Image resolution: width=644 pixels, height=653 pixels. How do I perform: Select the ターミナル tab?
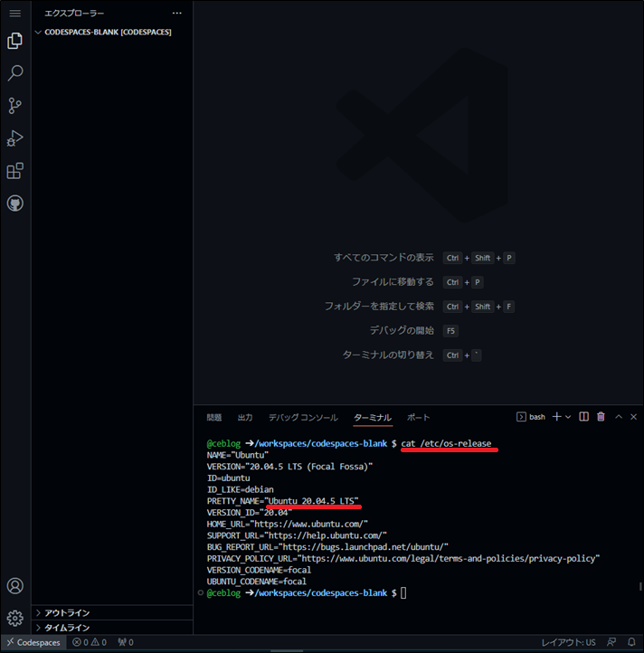[373, 417]
